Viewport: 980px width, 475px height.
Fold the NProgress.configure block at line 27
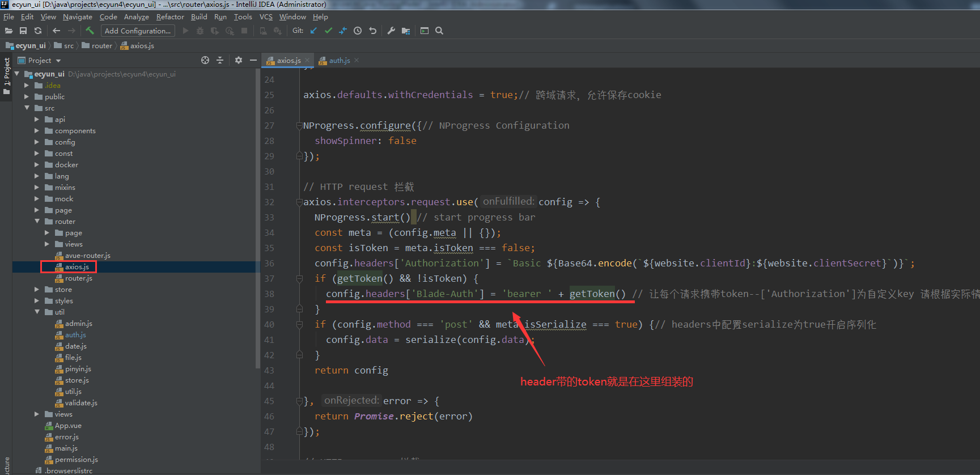pyautogui.click(x=299, y=126)
